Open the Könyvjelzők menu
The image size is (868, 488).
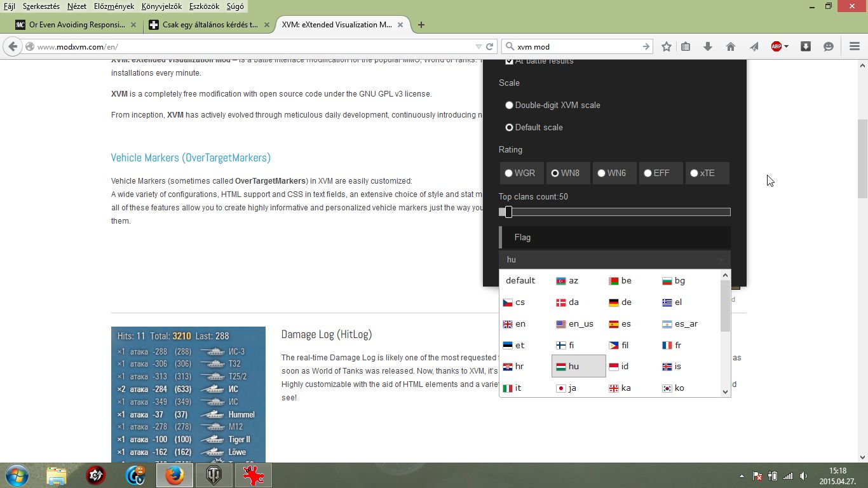pos(161,6)
